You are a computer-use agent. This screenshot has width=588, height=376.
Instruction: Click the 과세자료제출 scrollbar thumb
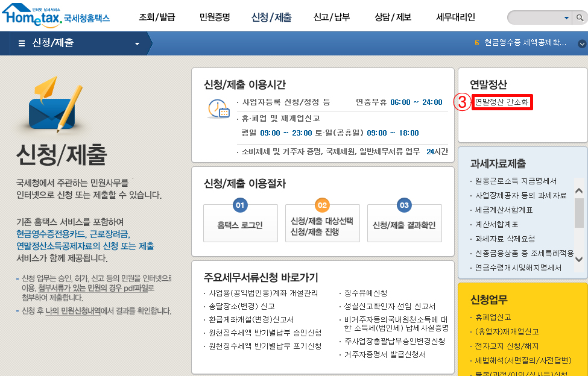579,213
